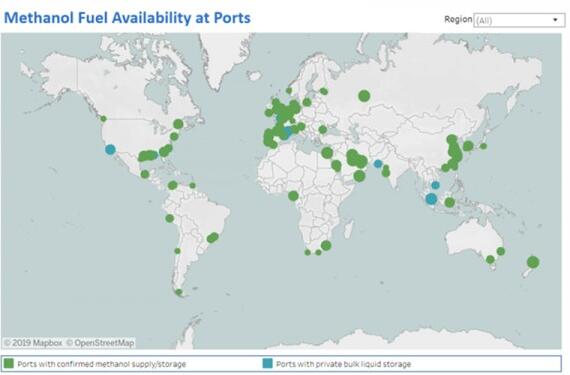The width and height of the screenshot is (570, 375).
Task: Select the green marker at South America's tip
Action: [178, 292]
